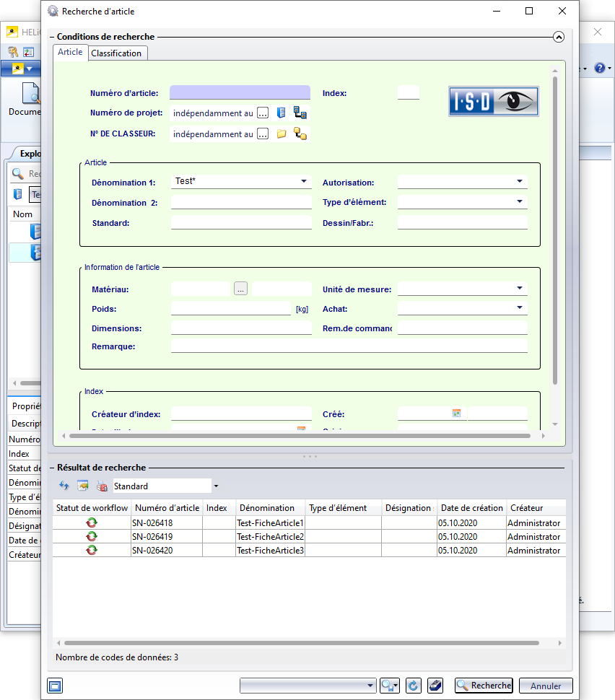Click project structure icon next to Numéro de projet
The image size is (615, 700).
[300, 113]
